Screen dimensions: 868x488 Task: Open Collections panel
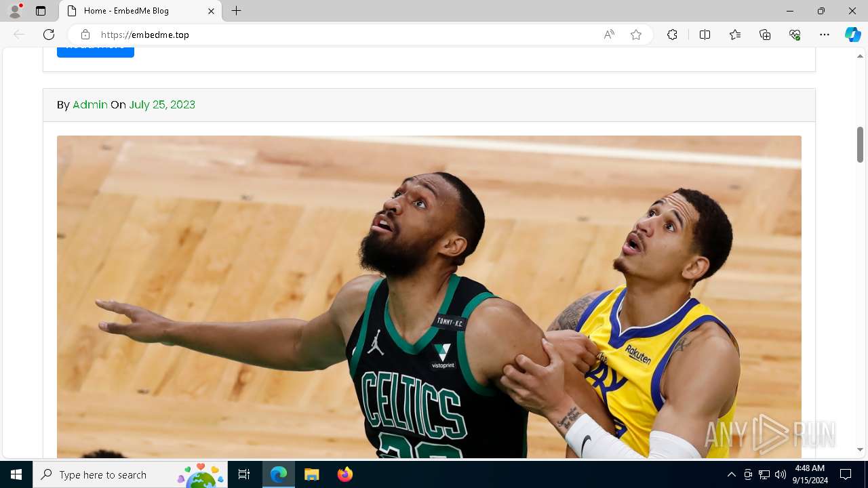coord(765,35)
